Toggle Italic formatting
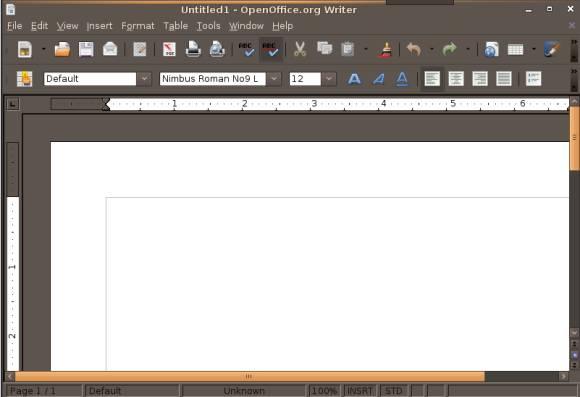This screenshot has height=397, width=580. coord(378,79)
